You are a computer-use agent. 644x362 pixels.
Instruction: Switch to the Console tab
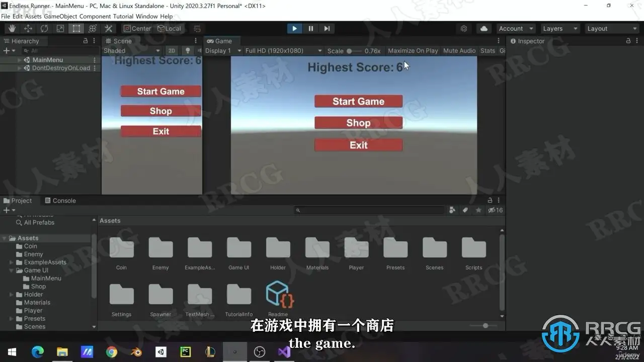[60, 201]
